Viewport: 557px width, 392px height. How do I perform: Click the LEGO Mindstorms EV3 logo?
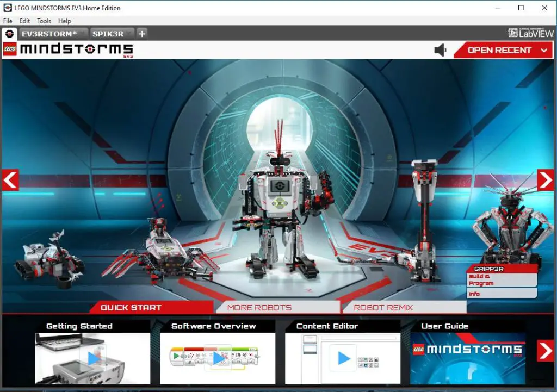[x=68, y=50]
